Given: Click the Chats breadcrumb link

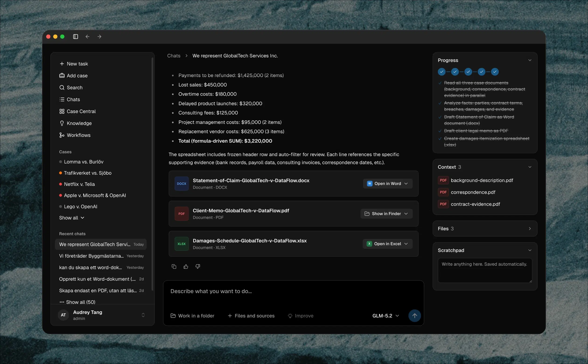Looking at the screenshot, I should 174,56.
